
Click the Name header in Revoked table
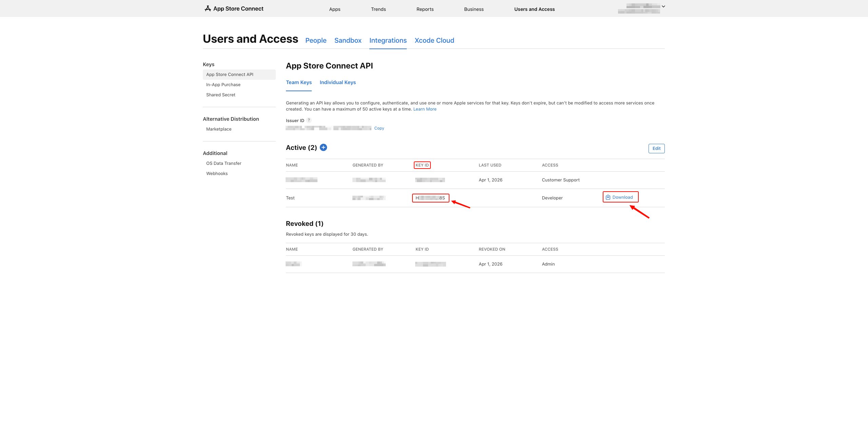tap(292, 249)
